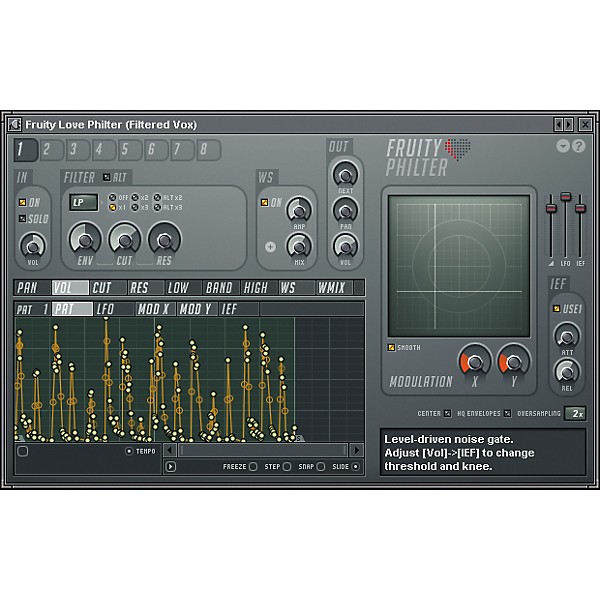The width and height of the screenshot is (600, 600).
Task: Toggle the SMOOTH option under XY pad
Action: tap(391, 347)
